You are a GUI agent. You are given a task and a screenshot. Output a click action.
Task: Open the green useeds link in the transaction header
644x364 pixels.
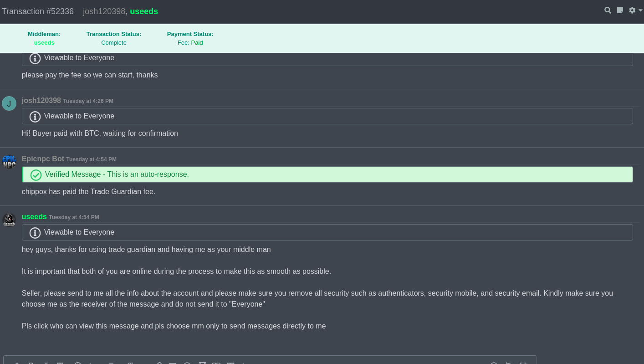[x=144, y=11]
